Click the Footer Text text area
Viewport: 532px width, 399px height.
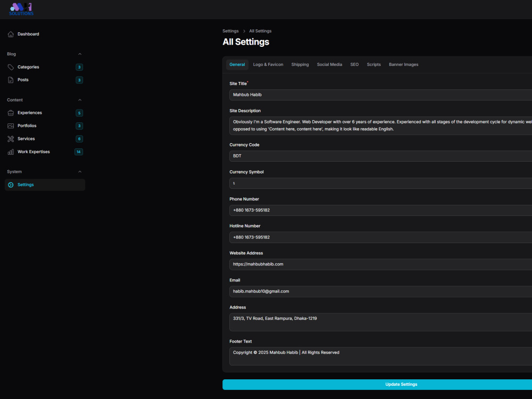click(x=381, y=356)
